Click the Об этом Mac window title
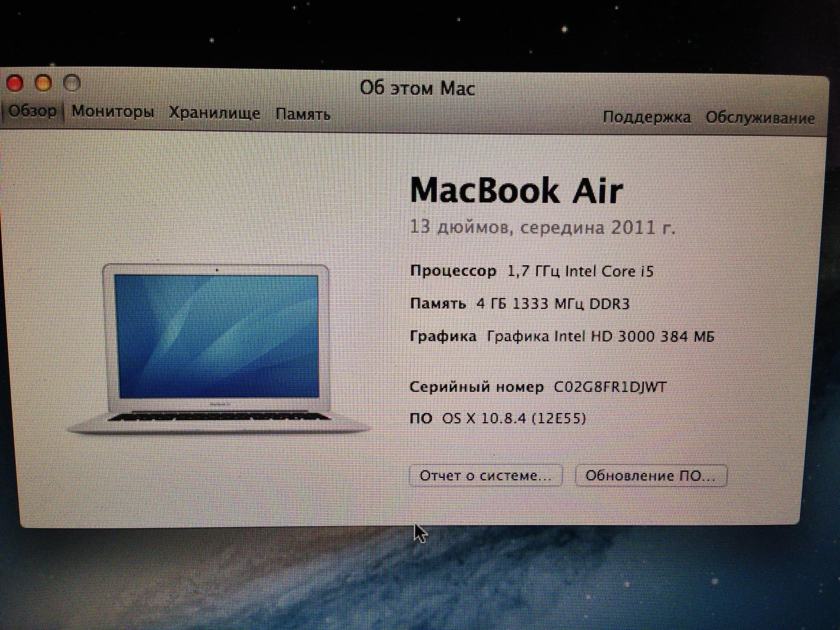 coord(418,88)
